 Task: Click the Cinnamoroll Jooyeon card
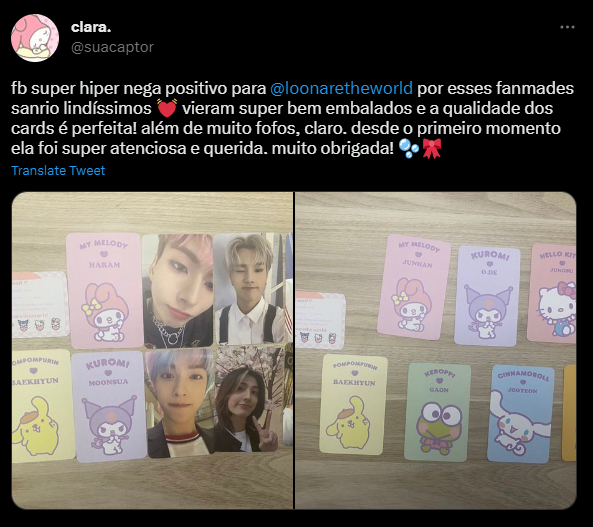click(521, 414)
